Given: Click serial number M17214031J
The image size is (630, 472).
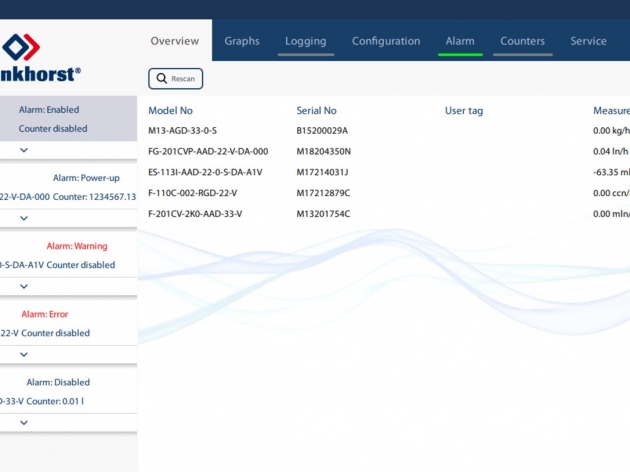Looking at the screenshot, I should [322, 172].
